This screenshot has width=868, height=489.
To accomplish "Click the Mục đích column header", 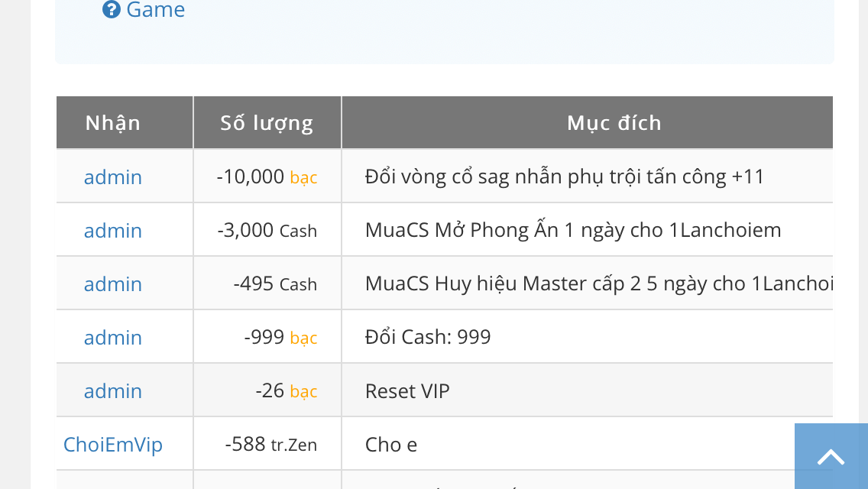I will 614,123.
